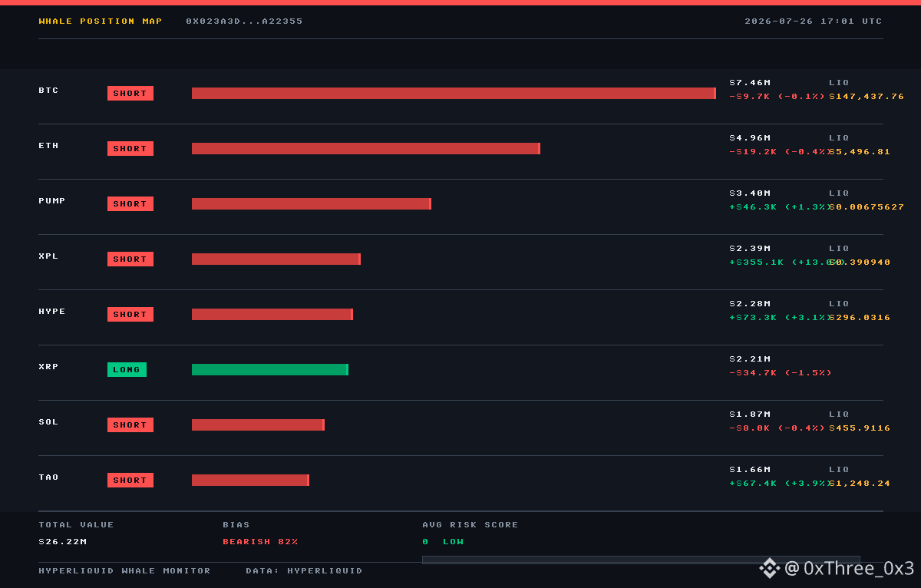Click the XPL ticker label
The width and height of the screenshot is (921, 588).
[49, 256]
